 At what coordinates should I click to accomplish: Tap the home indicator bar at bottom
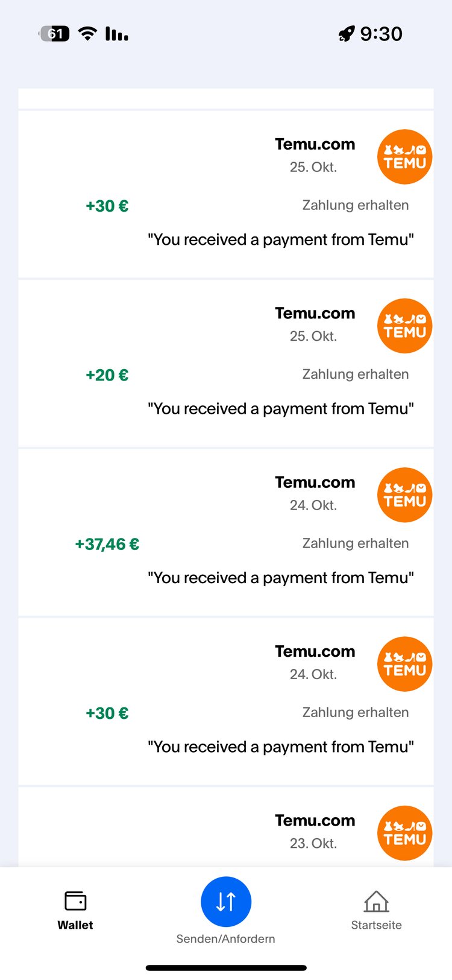click(x=226, y=968)
